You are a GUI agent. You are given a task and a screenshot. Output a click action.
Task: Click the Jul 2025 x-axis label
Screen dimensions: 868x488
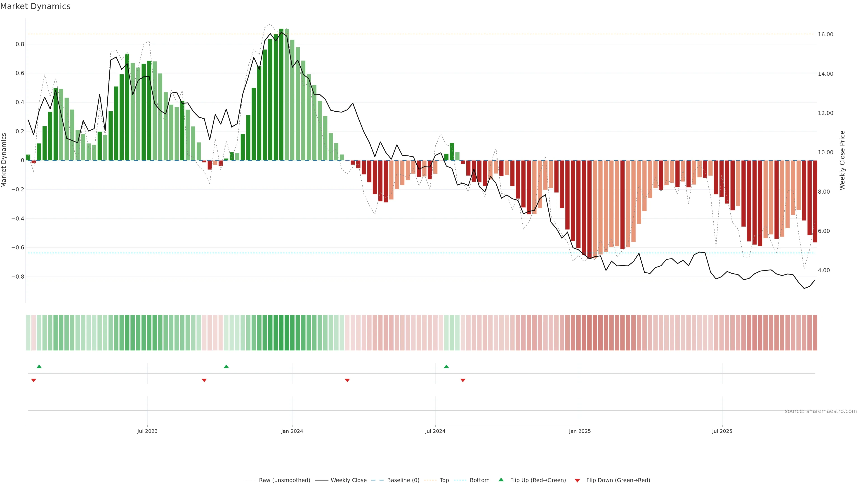point(722,431)
